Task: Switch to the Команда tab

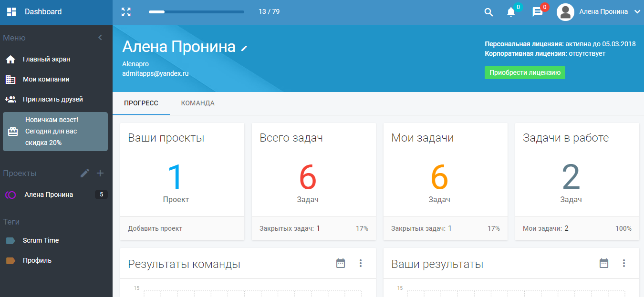Action: pyautogui.click(x=198, y=103)
